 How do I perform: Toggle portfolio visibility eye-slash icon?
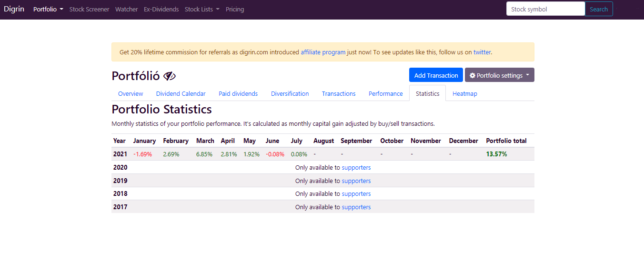[170, 76]
